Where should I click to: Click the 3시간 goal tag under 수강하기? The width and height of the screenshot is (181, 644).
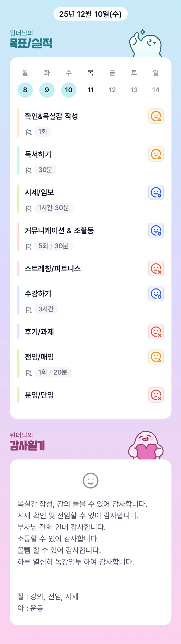pyautogui.click(x=46, y=309)
